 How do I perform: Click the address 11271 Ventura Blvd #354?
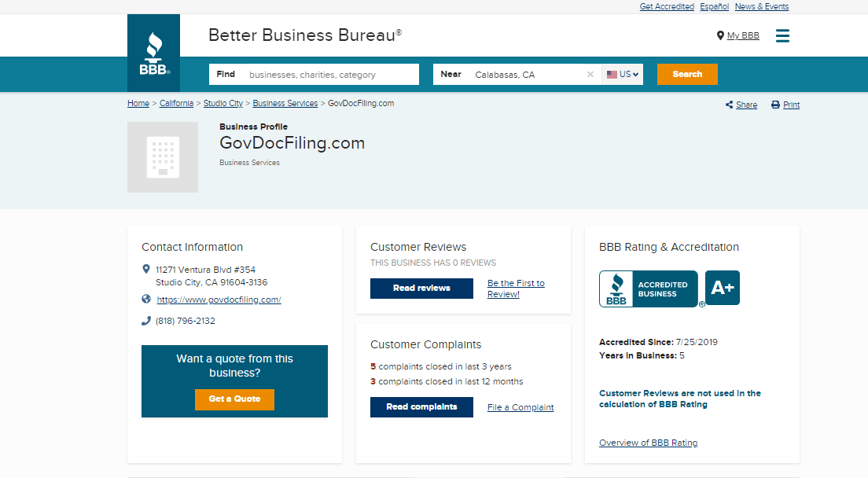click(x=205, y=270)
